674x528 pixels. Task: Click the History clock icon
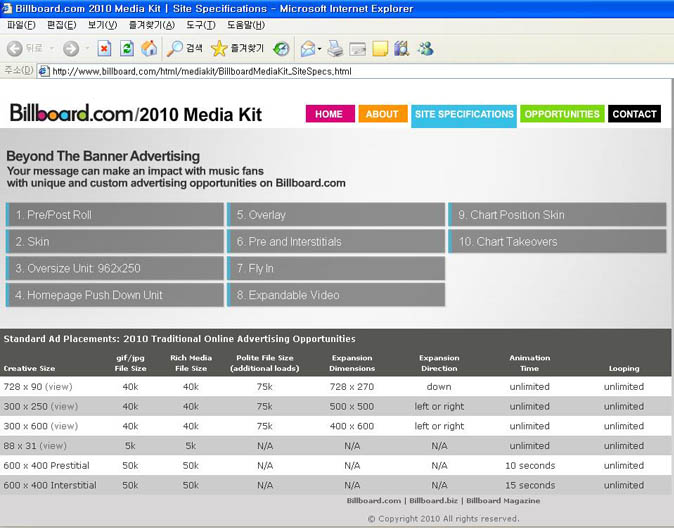coord(281,48)
